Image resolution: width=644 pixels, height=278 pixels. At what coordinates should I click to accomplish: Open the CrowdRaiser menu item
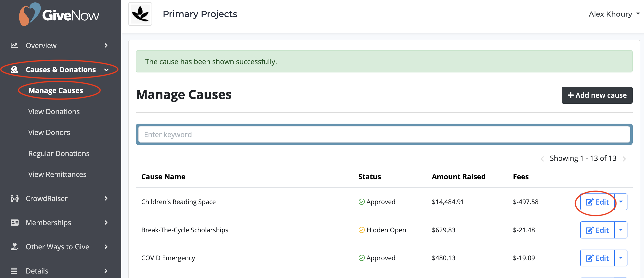pos(47,198)
